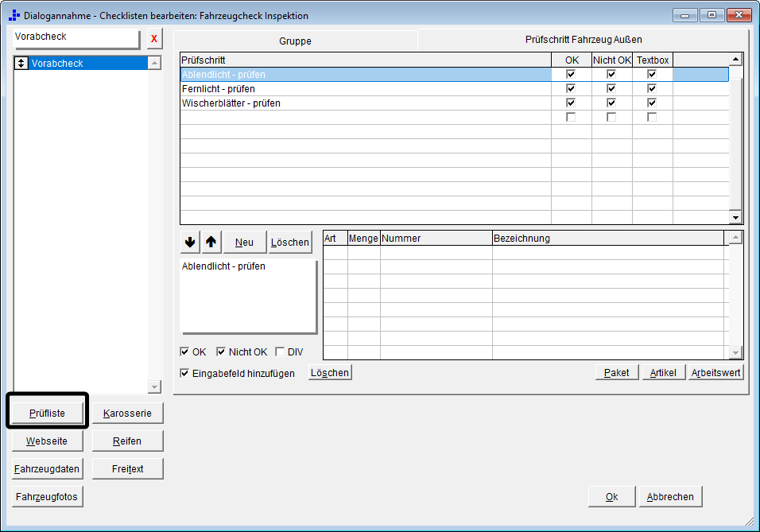Toggle Textbox checkbox for Ablendlicht row
The width and height of the screenshot is (760, 532).
coord(652,74)
